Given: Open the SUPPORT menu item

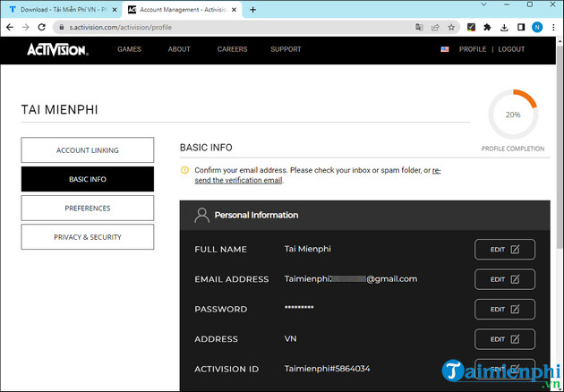Looking at the screenshot, I should point(286,49).
